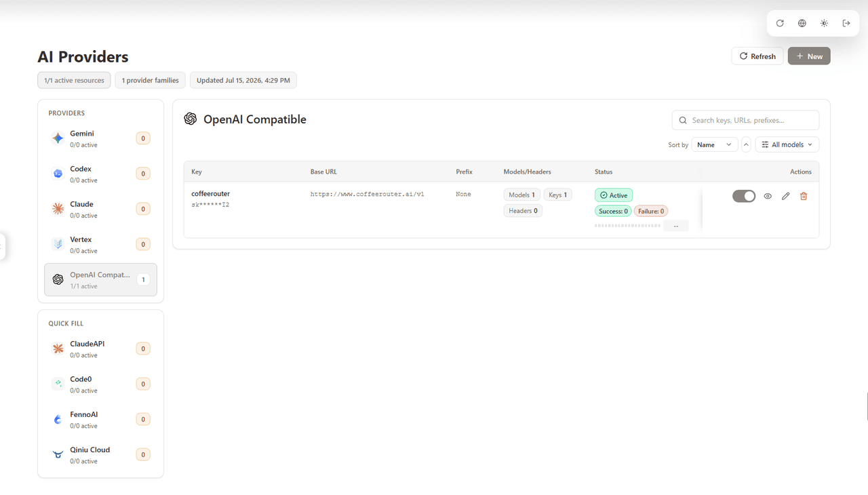Delete the coffeerouter provider with the trash icon
This screenshot has width=868, height=495.
[804, 196]
